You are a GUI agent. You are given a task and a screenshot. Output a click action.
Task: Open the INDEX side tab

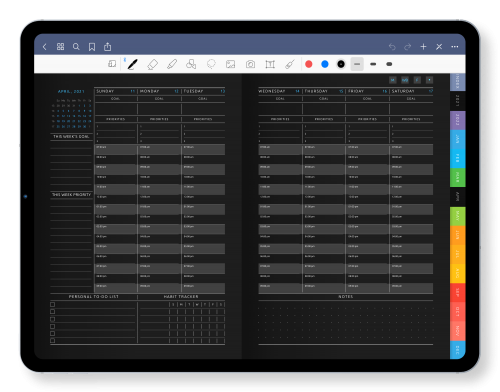458,82
